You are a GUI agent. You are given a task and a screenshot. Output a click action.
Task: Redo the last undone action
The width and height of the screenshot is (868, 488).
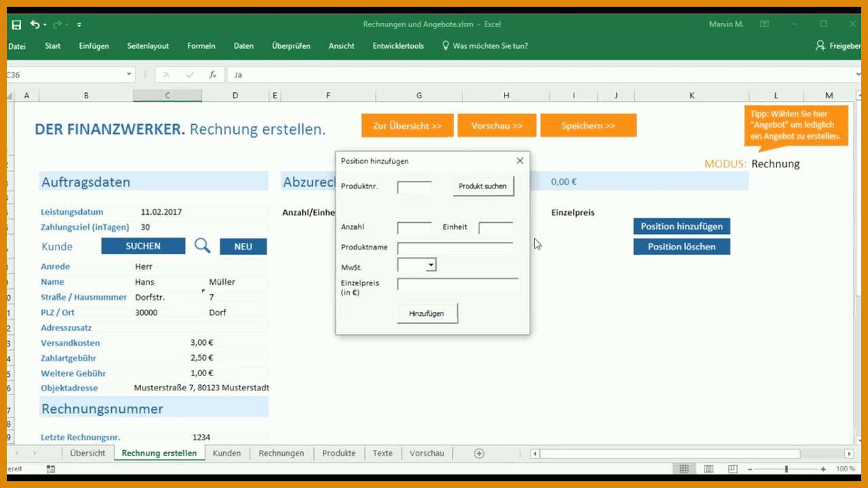[56, 24]
